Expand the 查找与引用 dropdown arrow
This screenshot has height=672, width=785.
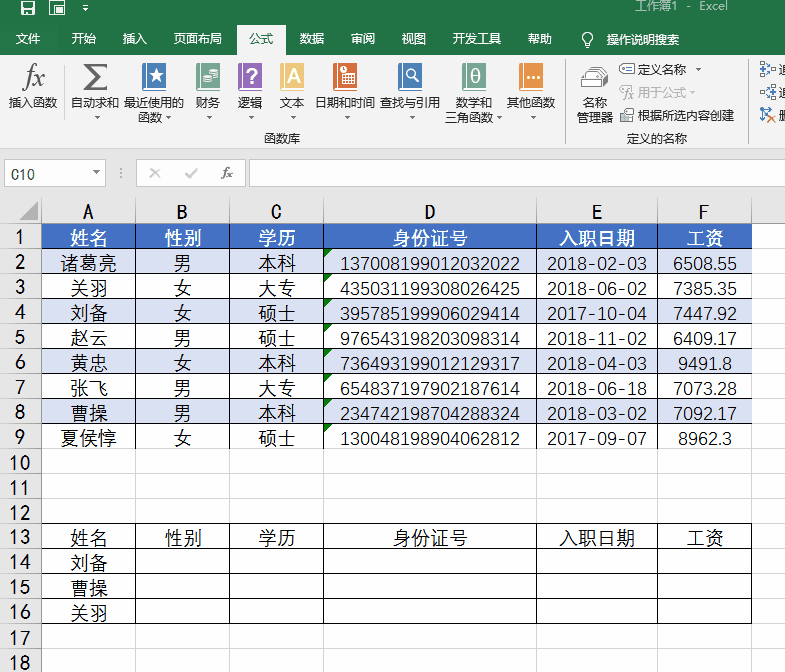412,118
